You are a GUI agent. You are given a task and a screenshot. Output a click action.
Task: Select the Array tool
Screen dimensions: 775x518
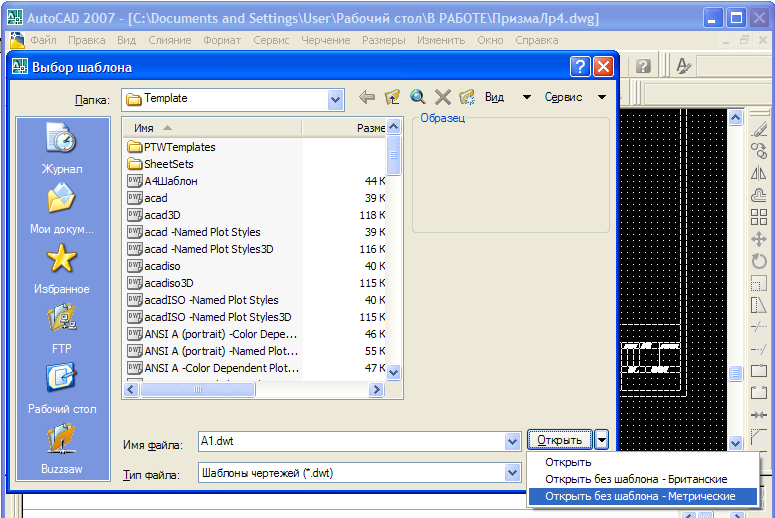click(759, 217)
